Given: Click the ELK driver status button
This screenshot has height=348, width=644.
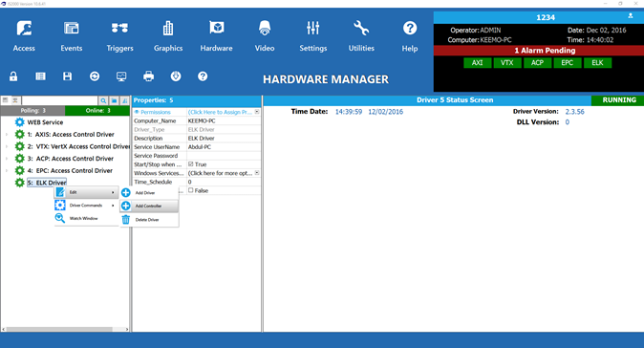Looking at the screenshot, I should click(x=597, y=63).
